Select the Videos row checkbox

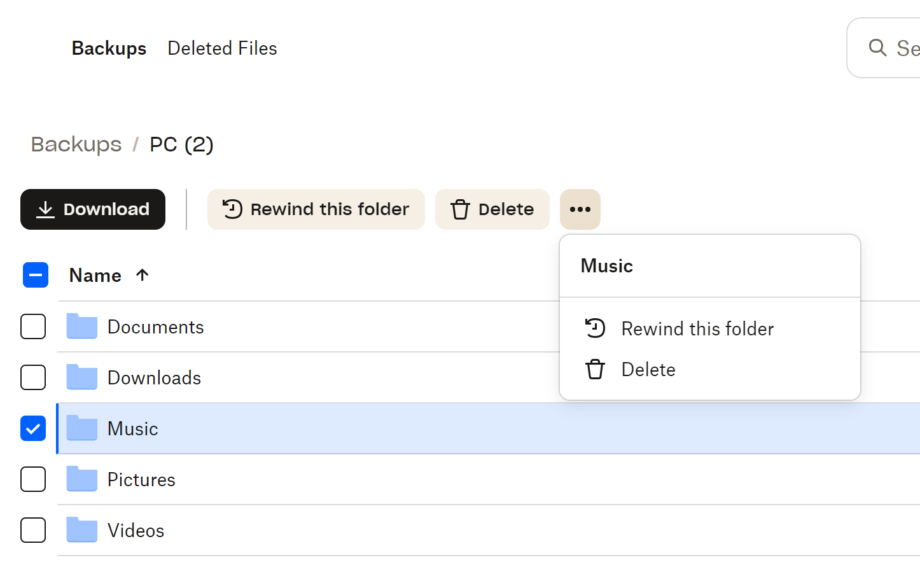33,530
